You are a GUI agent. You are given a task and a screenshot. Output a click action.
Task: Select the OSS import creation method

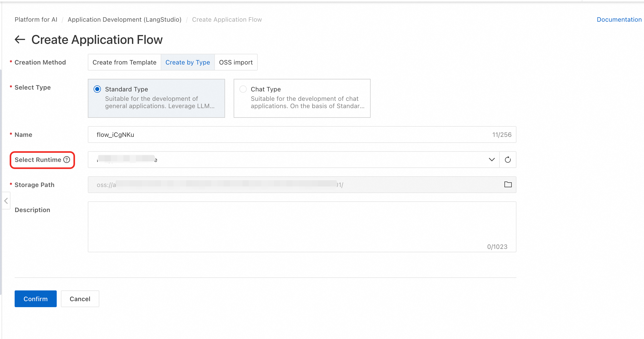click(236, 62)
